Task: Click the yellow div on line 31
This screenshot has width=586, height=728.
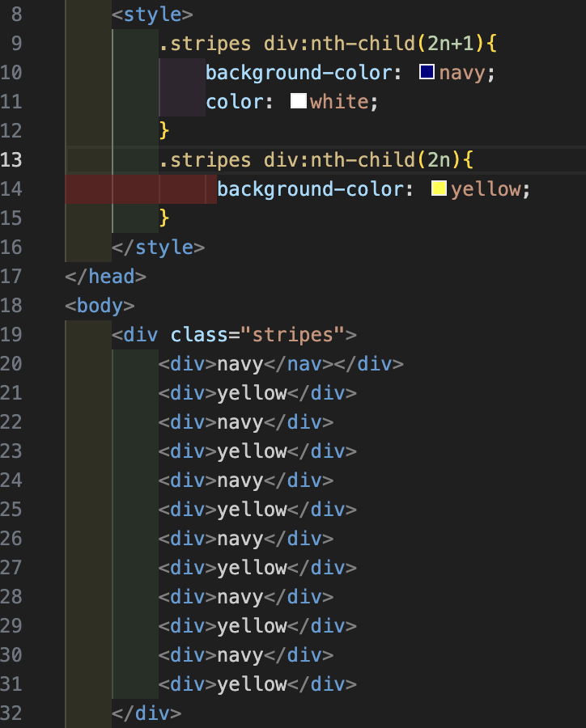Action: (257, 684)
